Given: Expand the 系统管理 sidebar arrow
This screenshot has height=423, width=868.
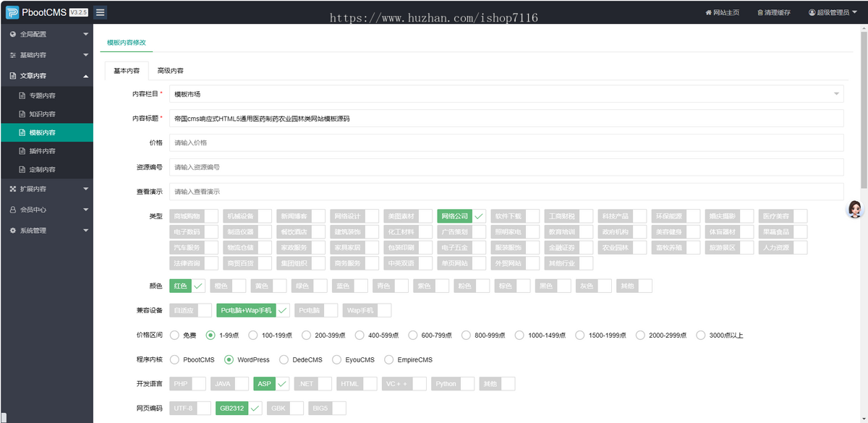Looking at the screenshot, I should (x=85, y=231).
